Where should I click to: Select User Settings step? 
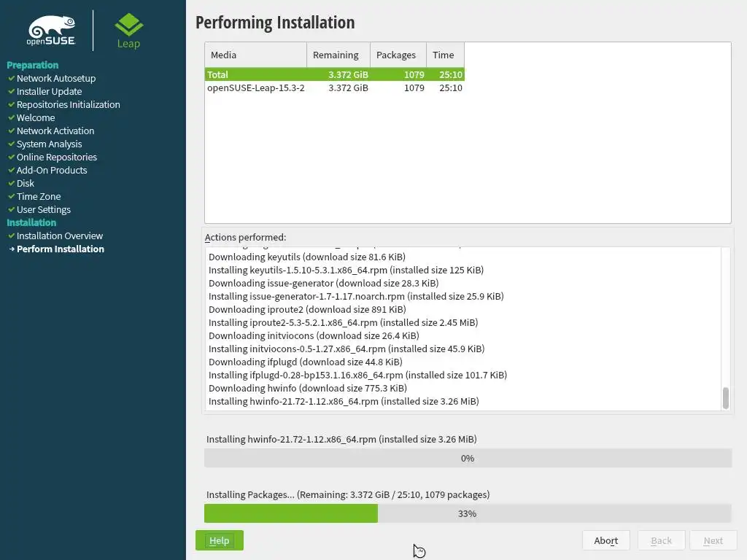[43, 209]
